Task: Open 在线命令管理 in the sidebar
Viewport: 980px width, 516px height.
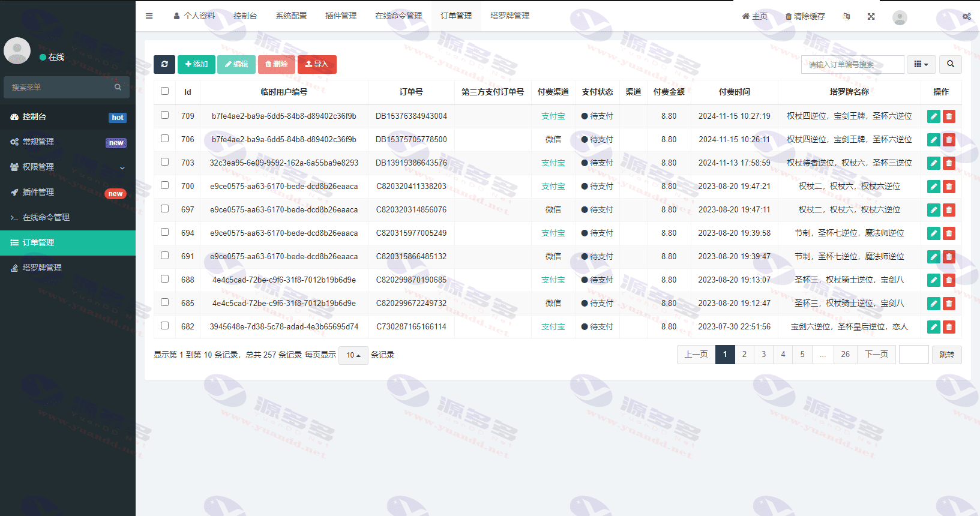Action: coord(68,218)
